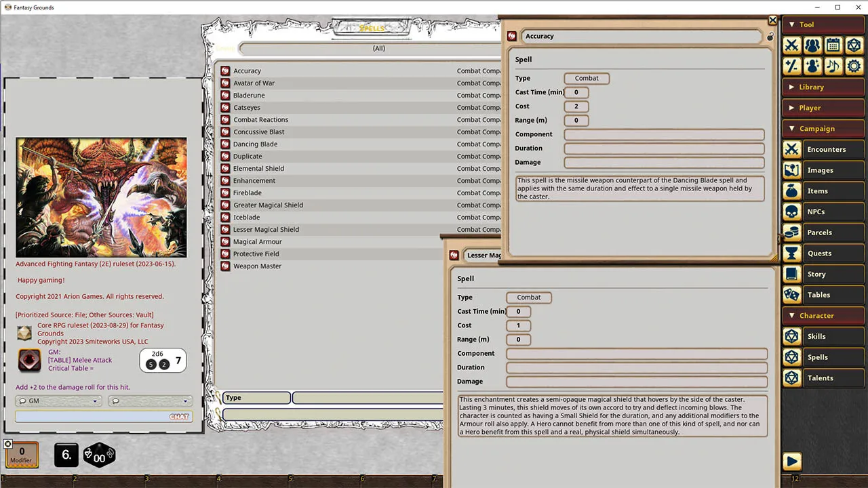
Task: Click the Items pouch sidebar icon
Action: pyautogui.click(x=791, y=191)
